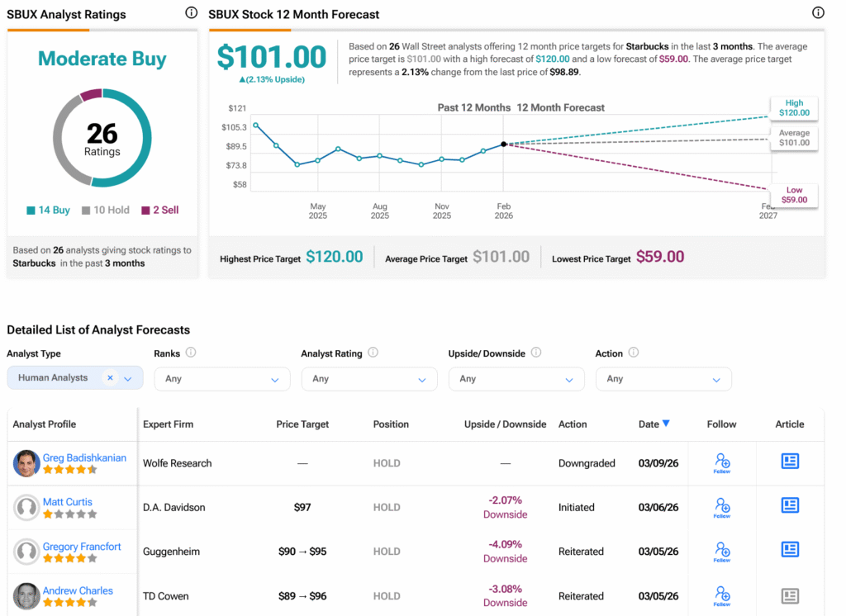Expand the Analyst Type dropdown
This screenshot has height=616, width=846.
click(128, 379)
